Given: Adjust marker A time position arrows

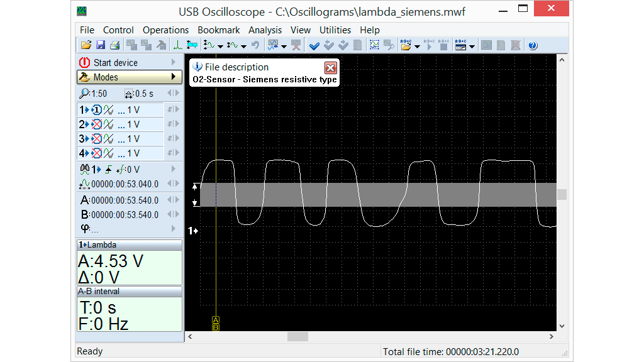Looking at the screenshot, I should [174, 200].
